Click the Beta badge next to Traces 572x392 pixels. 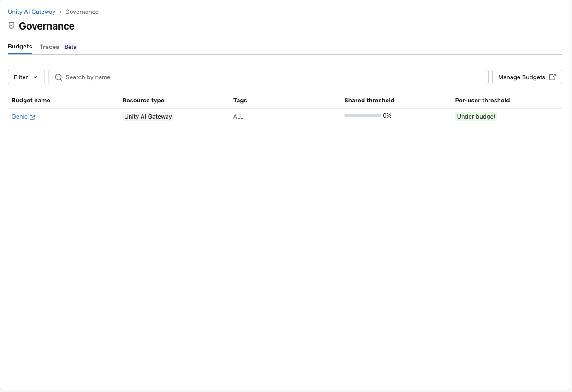click(71, 47)
